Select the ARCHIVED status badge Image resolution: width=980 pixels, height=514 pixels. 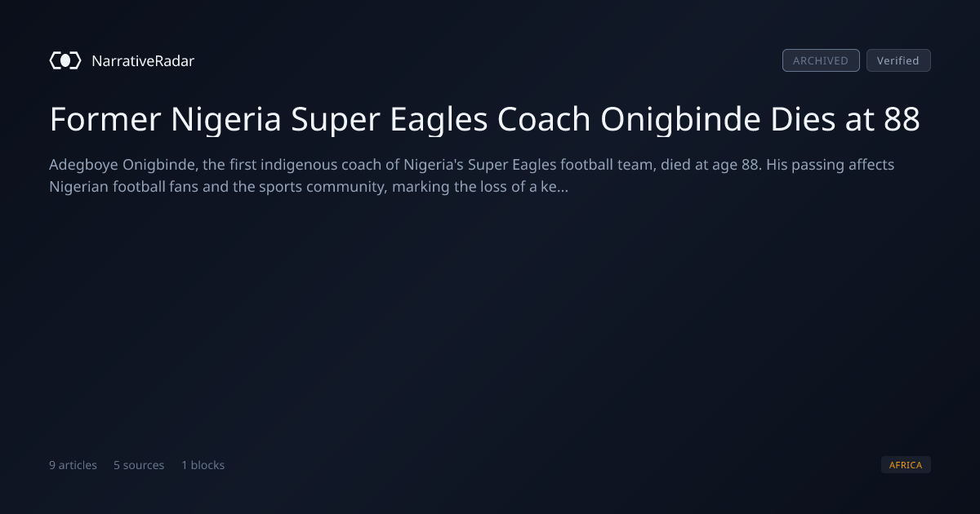(821, 60)
